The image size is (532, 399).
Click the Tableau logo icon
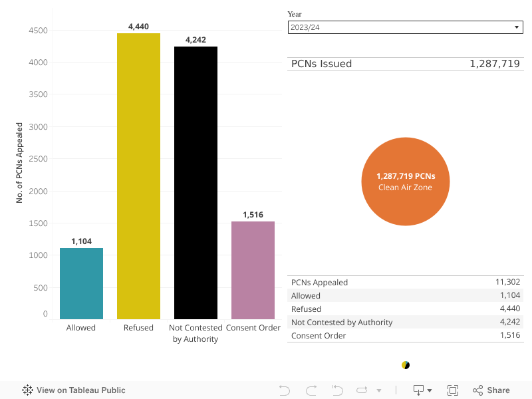pos(28,390)
